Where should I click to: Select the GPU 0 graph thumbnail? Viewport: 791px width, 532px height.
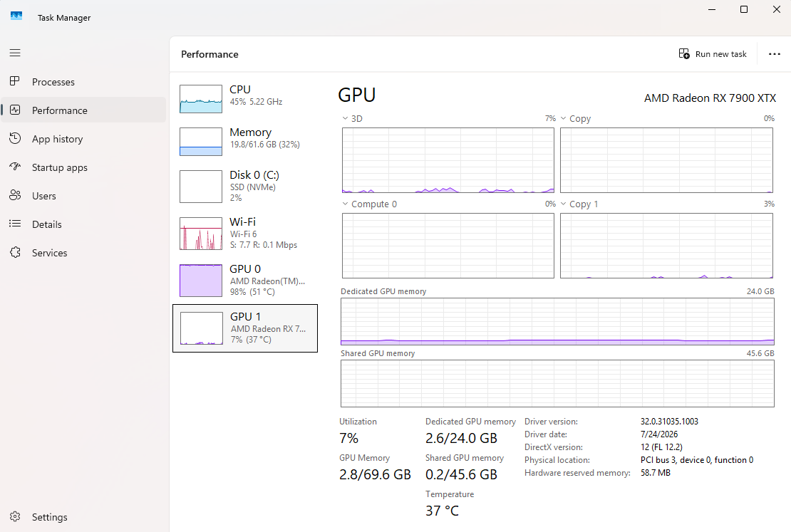click(201, 281)
